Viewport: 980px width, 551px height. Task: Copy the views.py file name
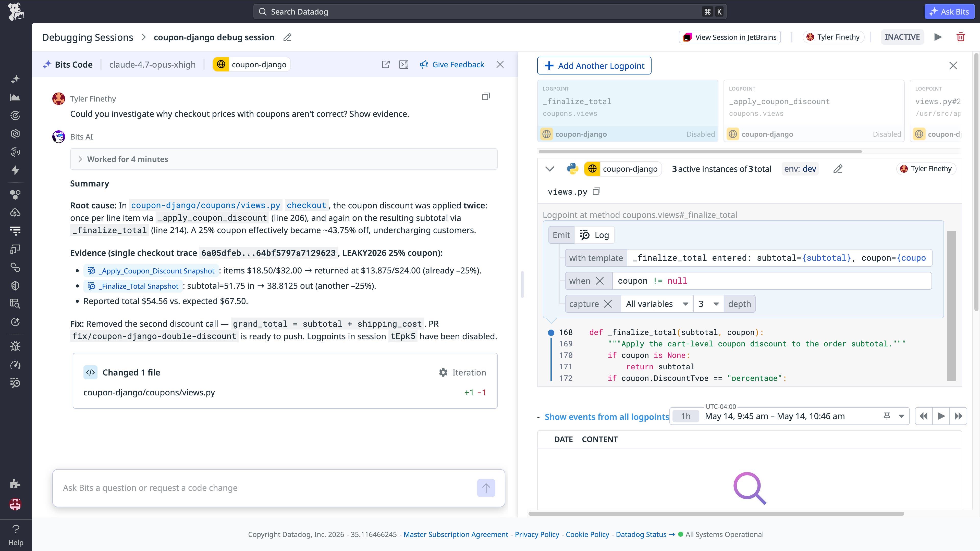(x=596, y=191)
